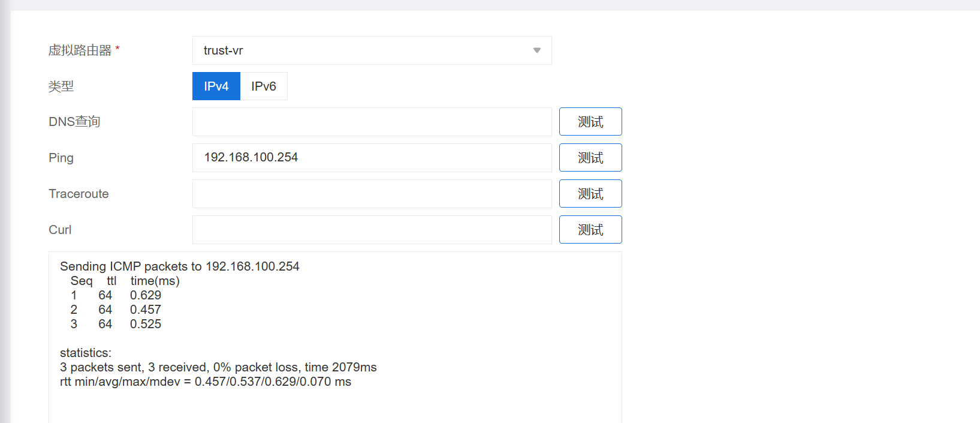Focus the Ping address field
Image resolution: width=980 pixels, height=423 pixels.
(x=372, y=158)
